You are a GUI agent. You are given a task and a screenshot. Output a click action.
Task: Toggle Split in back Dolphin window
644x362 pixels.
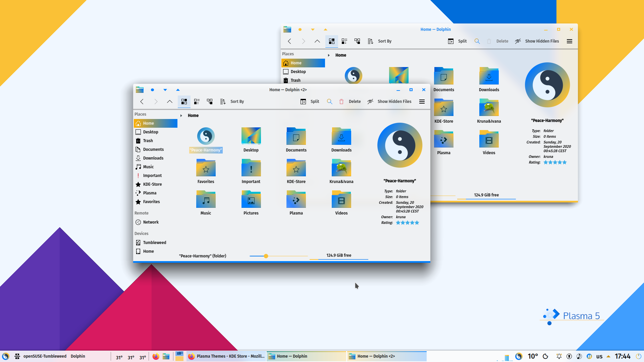(457, 41)
